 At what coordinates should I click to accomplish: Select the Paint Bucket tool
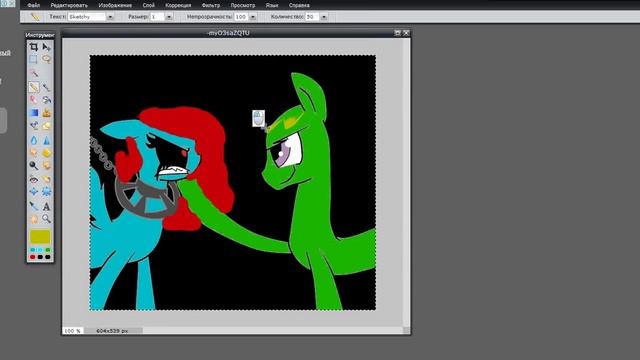47,100
